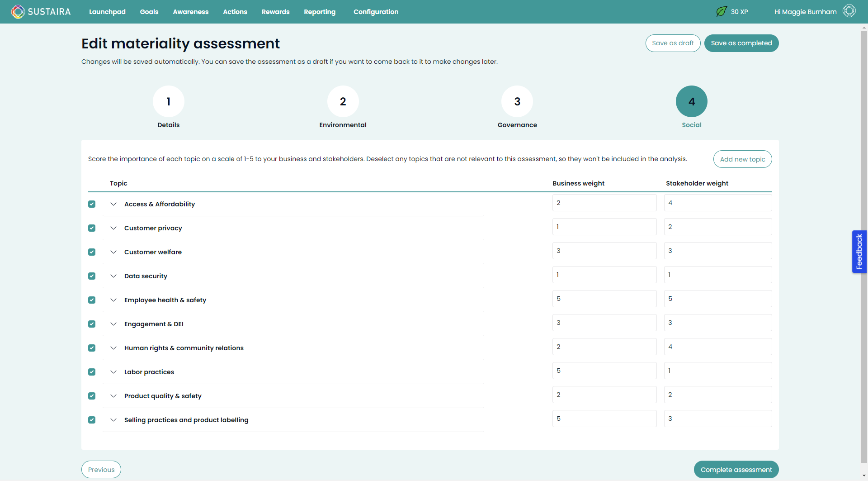The image size is (868, 481).
Task: Select the leaf XP icon
Action: click(x=721, y=11)
